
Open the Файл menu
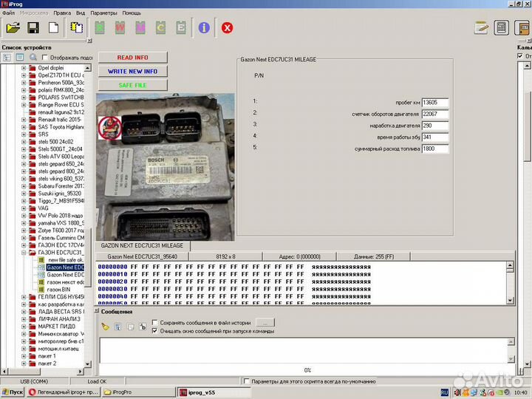8,13
